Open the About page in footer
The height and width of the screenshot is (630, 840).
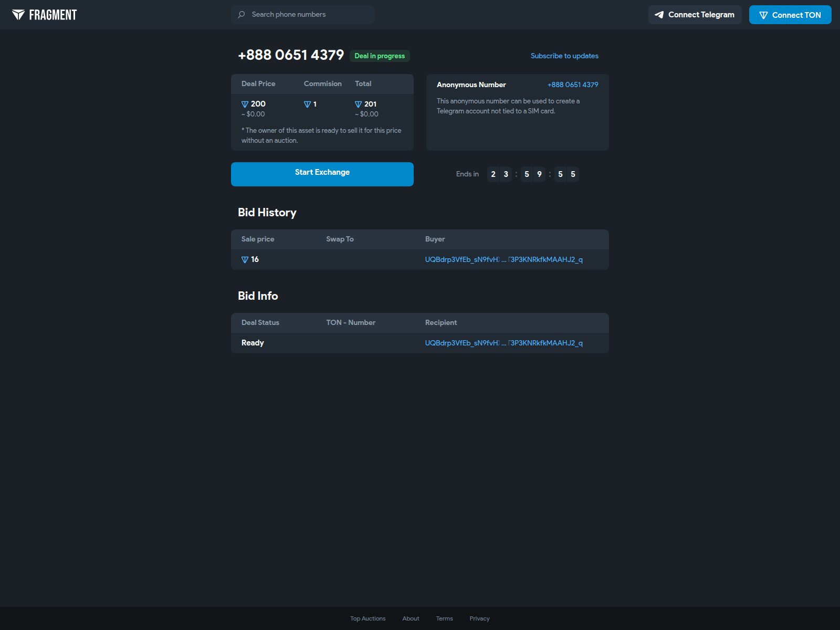click(411, 618)
